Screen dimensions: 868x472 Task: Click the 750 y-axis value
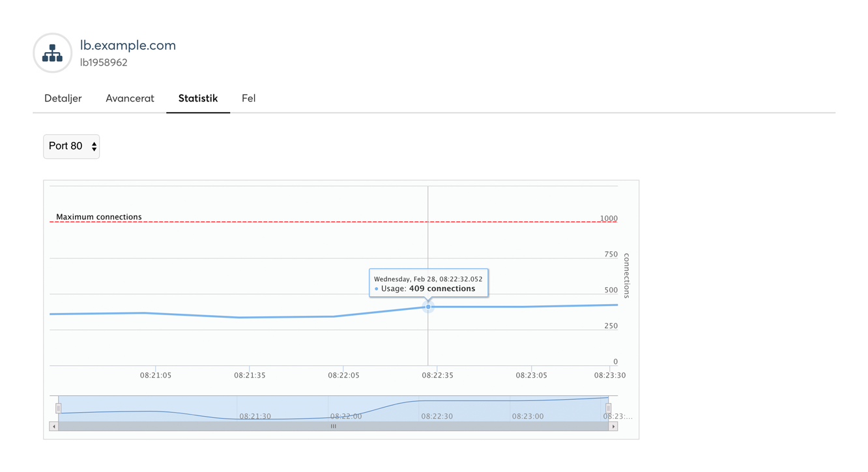point(611,255)
